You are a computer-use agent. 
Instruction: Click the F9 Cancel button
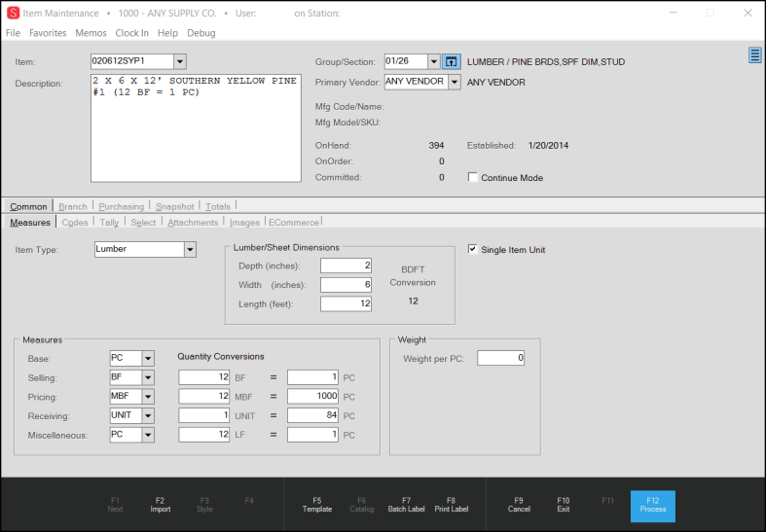(x=519, y=505)
